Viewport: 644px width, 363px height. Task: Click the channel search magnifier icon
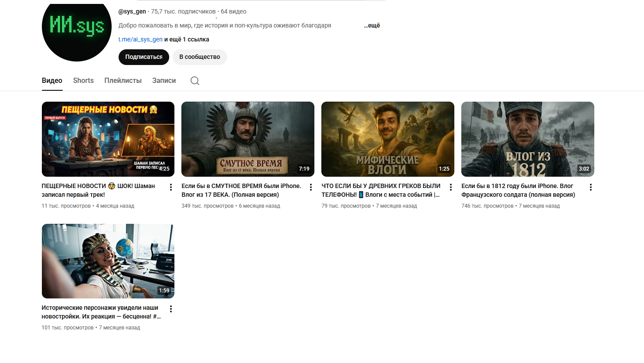coord(195,81)
